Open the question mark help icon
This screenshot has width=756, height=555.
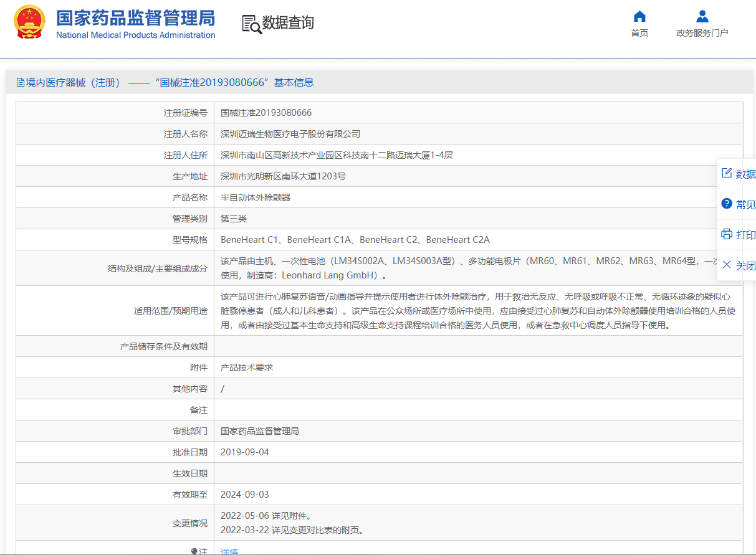726,204
